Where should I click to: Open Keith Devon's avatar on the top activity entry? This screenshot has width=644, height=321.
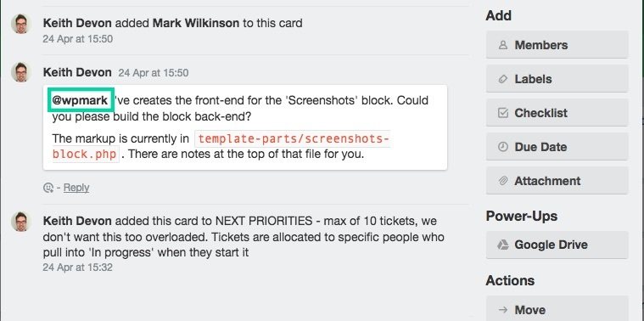point(21,24)
